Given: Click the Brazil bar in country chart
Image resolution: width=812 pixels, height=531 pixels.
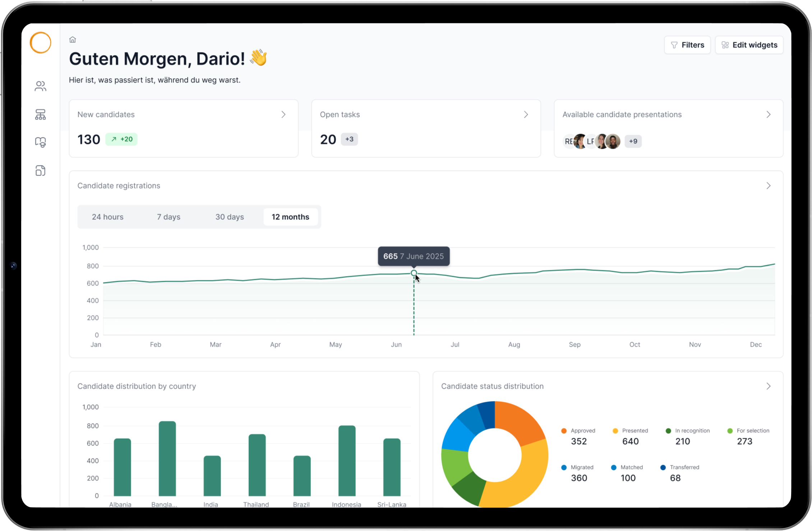Looking at the screenshot, I should 302,476.
